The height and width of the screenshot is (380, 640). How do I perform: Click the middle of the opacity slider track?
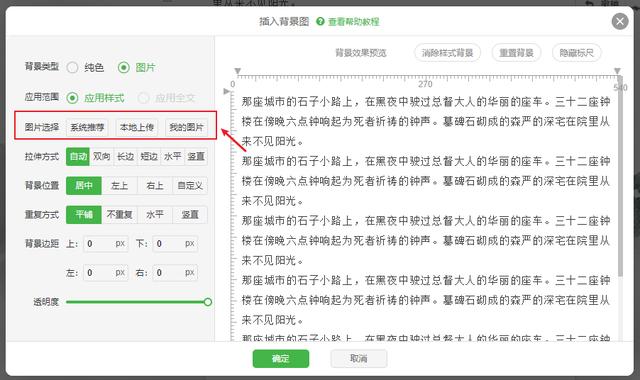click(137, 302)
